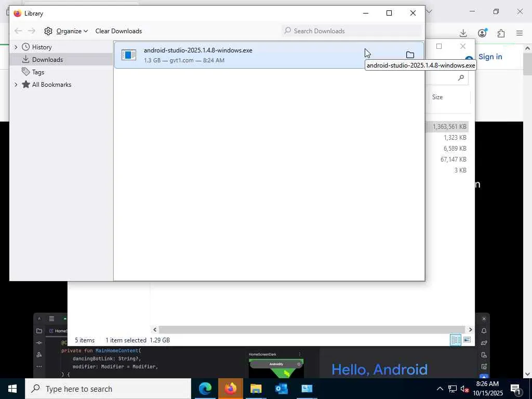Image resolution: width=532 pixels, height=399 pixels.
Task: Select the 3 KB size cell
Action: (x=460, y=170)
